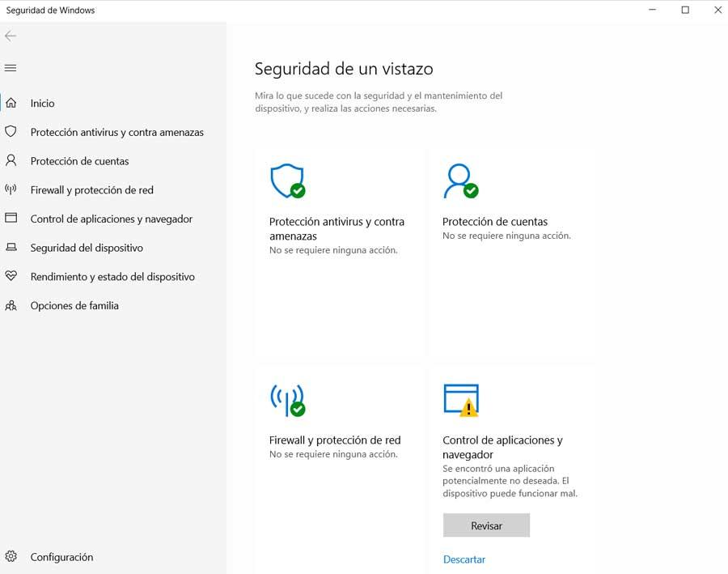Click the family options people icon

point(11,305)
